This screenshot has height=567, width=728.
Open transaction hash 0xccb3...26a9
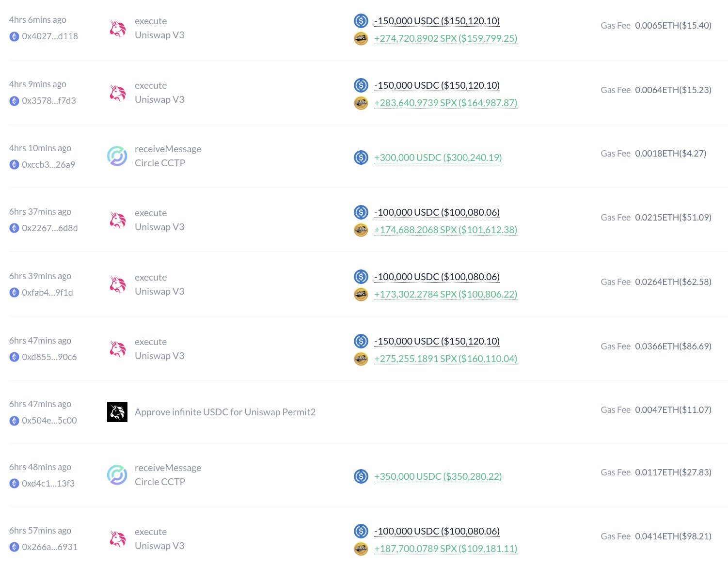pyautogui.click(x=48, y=165)
